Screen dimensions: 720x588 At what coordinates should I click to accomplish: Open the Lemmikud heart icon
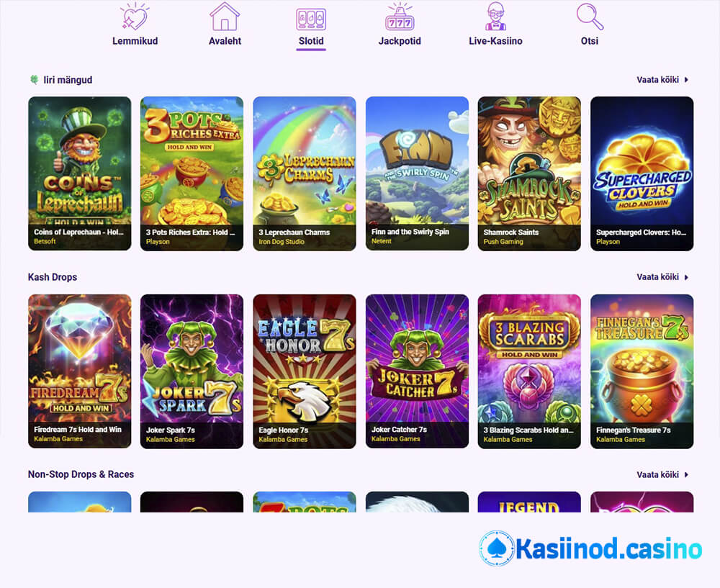(135, 17)
